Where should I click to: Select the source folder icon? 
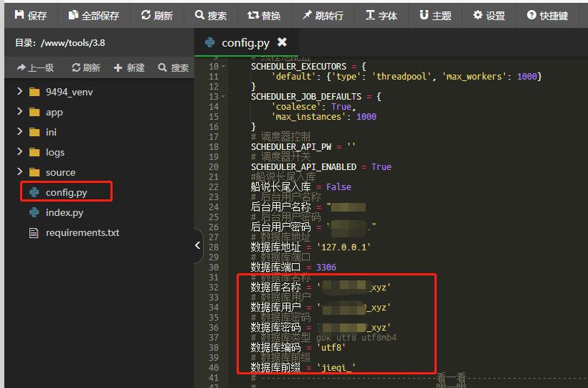[34, 172]
